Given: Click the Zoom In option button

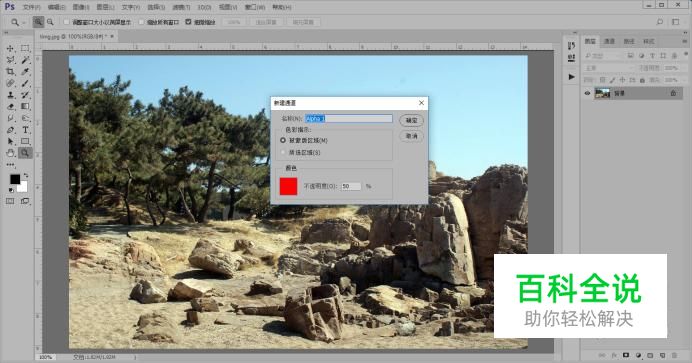Looking at the screenshot, I should [38, 22].
